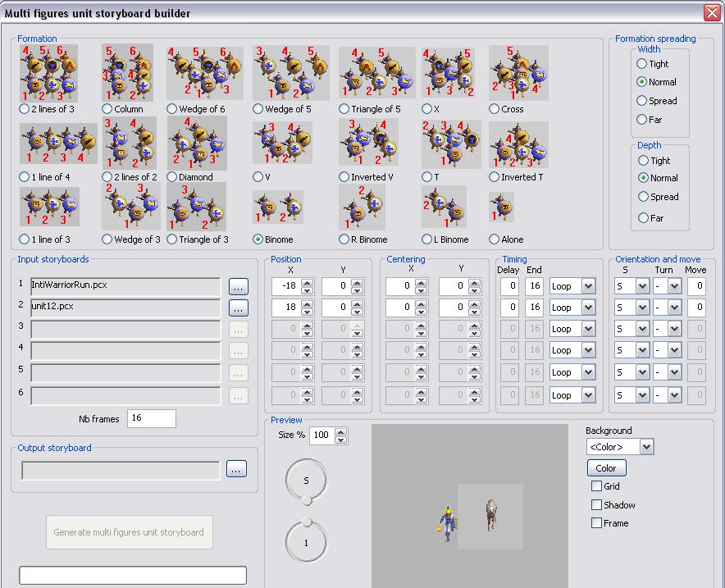Click the Alone formation picture

pyautogui.click(x=502, y=207)
